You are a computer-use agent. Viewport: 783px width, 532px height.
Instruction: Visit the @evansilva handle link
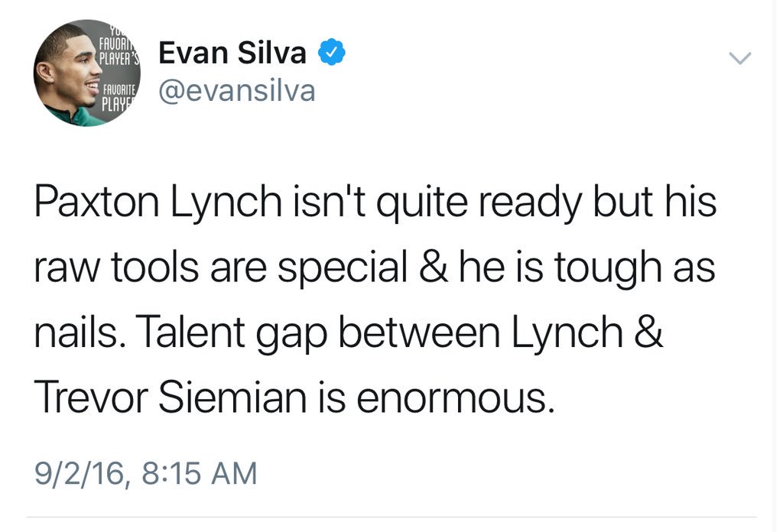[x=237, y=91]
